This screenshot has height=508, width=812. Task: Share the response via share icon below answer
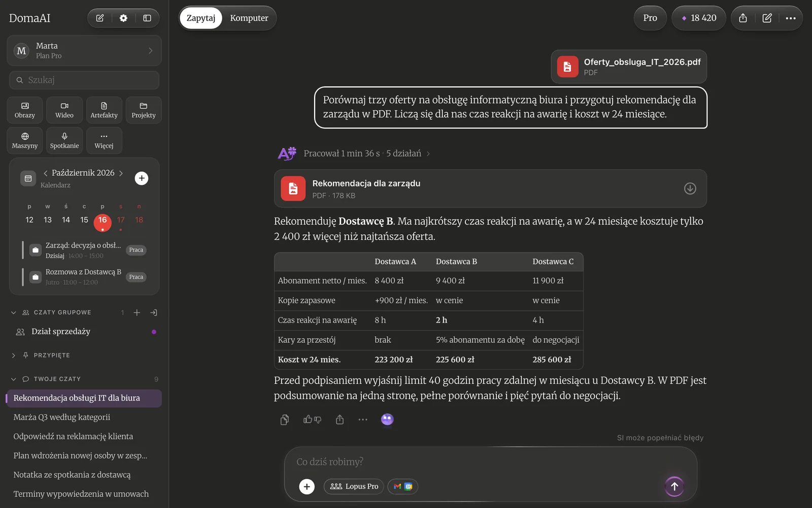pyautogui.click(x=340, y=420)
